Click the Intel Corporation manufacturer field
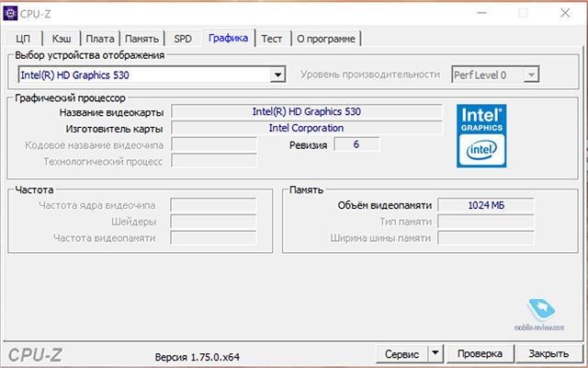The image size is (588, 368). coord(307,128)
